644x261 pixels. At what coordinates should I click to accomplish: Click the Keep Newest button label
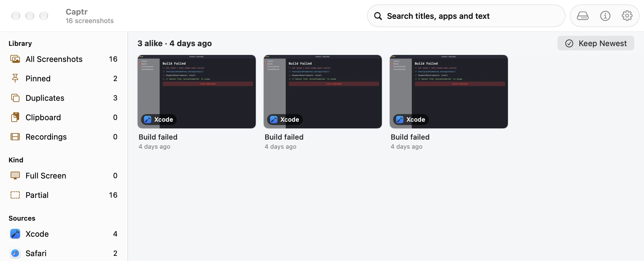point(603,43)
